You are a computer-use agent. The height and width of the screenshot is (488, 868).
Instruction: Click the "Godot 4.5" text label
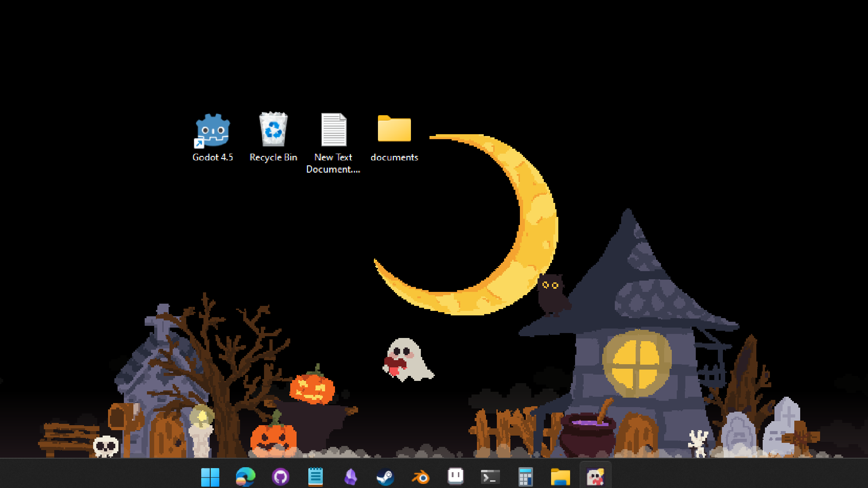pos(212,157)
